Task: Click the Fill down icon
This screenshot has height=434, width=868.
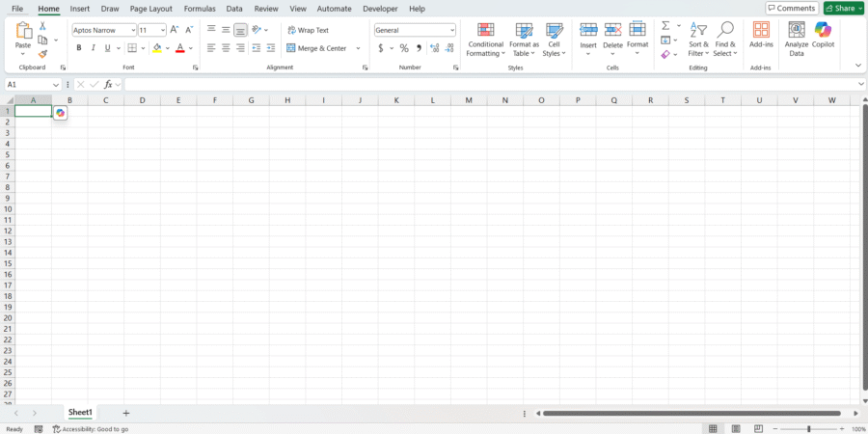Action: tap(665, 40)
